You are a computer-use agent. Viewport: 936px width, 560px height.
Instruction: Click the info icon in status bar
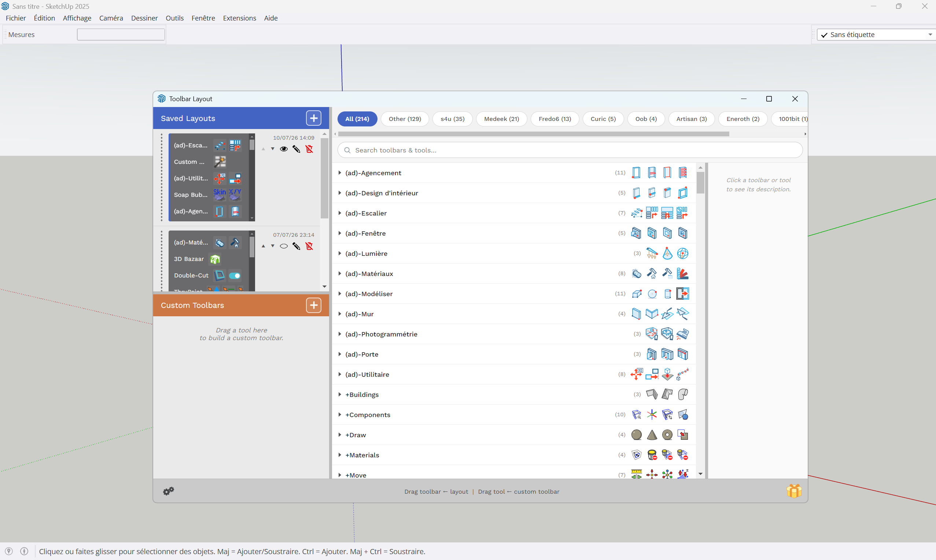[x=24, y=551]
